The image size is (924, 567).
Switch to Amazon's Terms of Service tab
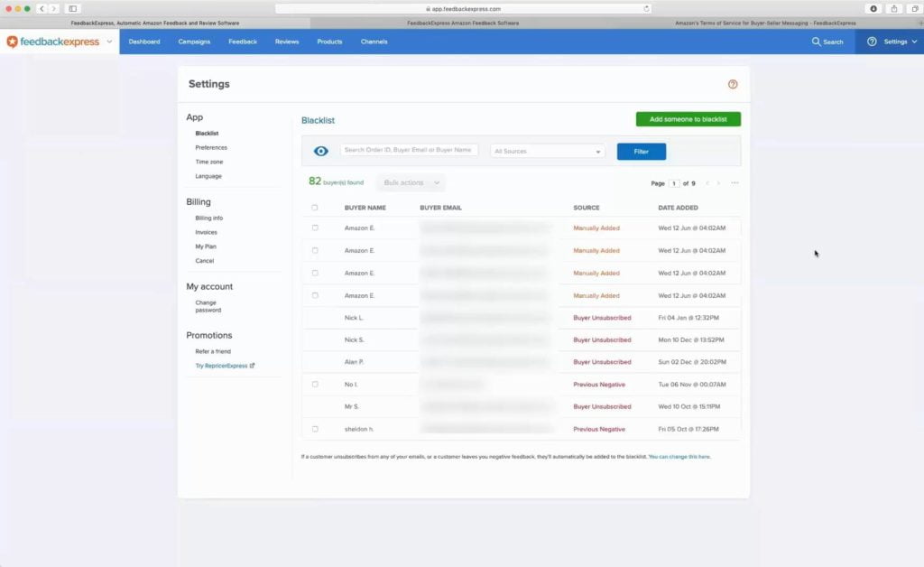click(765, 23)
